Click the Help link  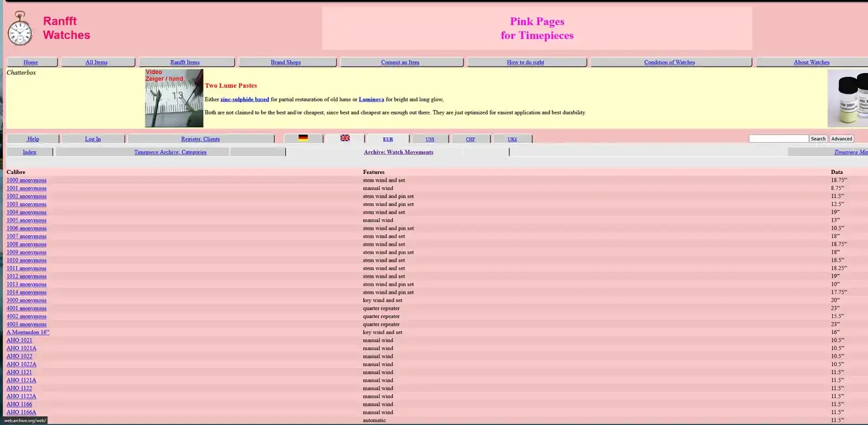pyautogui.click(x=33, y=139)
